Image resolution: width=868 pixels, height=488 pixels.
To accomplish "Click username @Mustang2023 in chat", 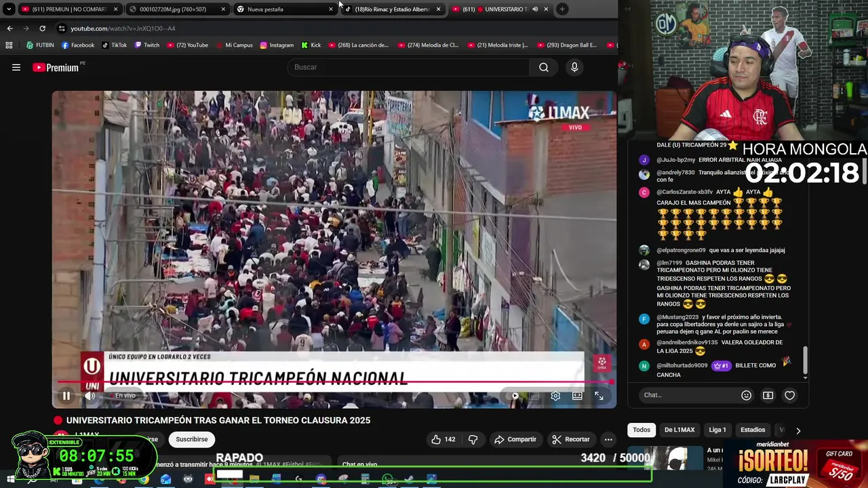I will click(x=677, y=317).
